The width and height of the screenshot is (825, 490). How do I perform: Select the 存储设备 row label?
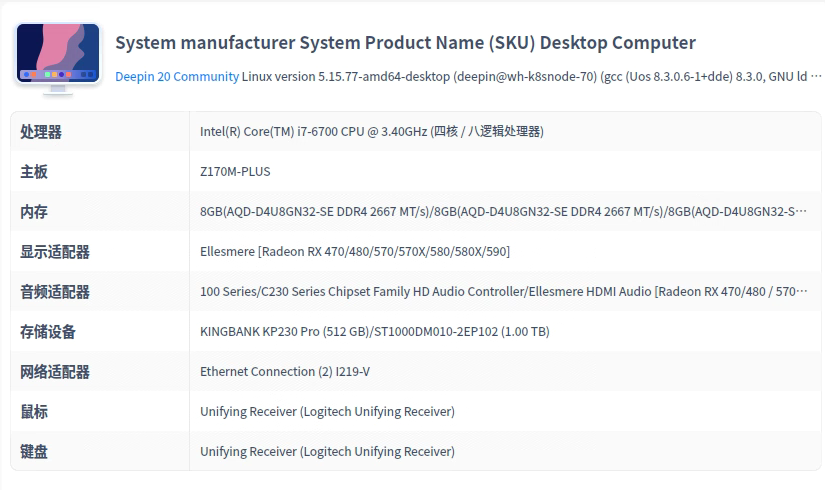pos(48,332)
